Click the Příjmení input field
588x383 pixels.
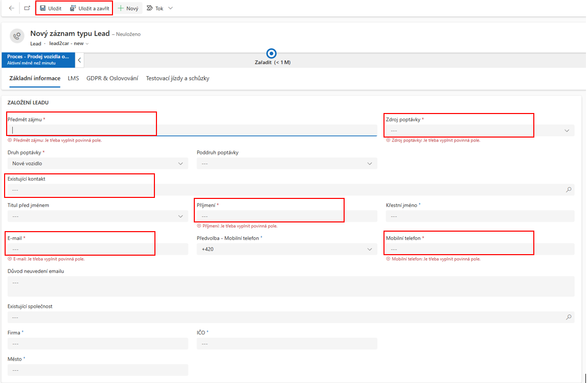[286, 216]
